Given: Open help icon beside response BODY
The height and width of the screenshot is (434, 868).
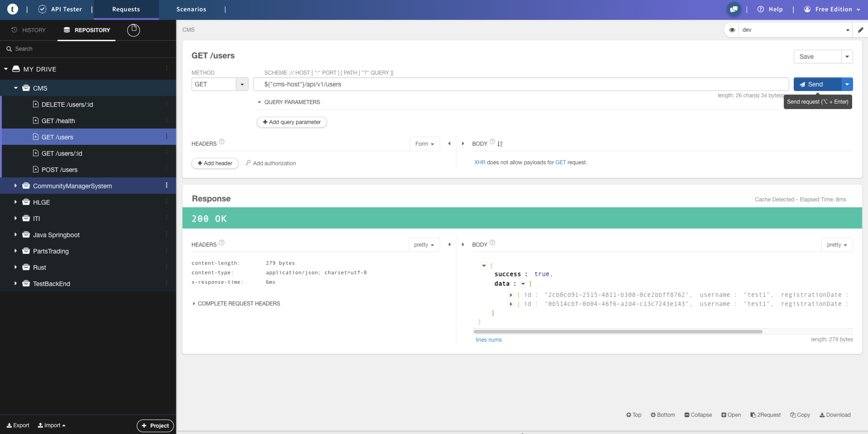Looking at the screenshot, I should pos(492,243).
